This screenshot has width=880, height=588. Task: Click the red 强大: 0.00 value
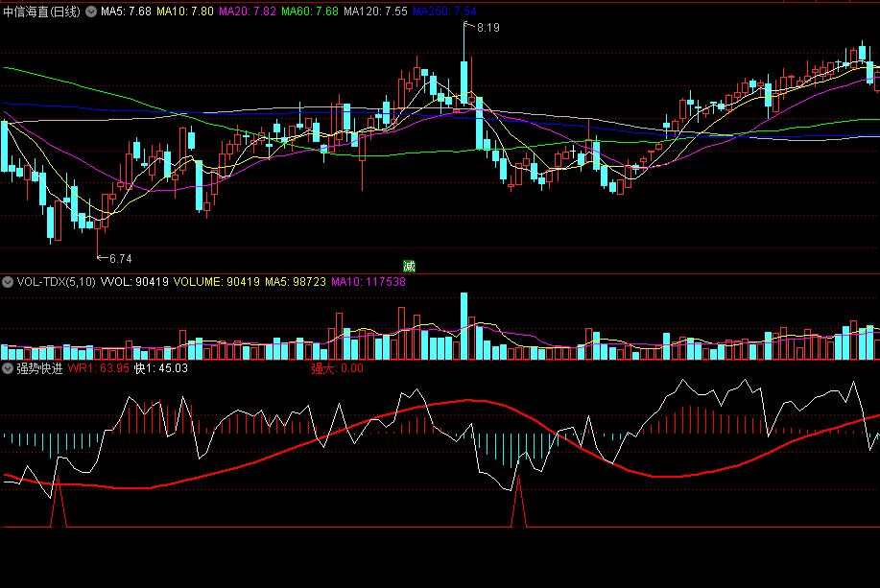click(337, 368)
